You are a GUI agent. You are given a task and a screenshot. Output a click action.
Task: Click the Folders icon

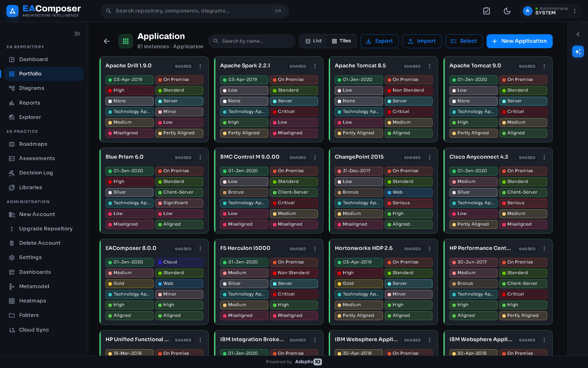click(12, 315)
